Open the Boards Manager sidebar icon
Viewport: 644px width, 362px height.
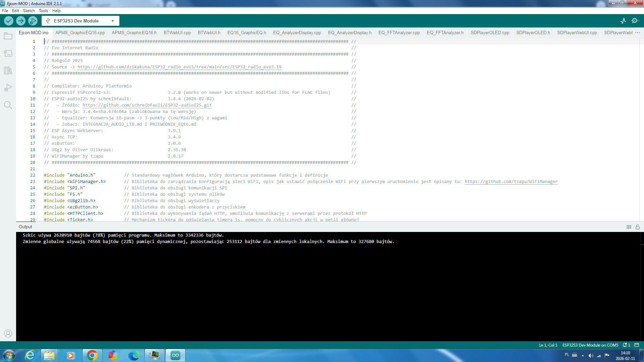(x=8, y=53)
